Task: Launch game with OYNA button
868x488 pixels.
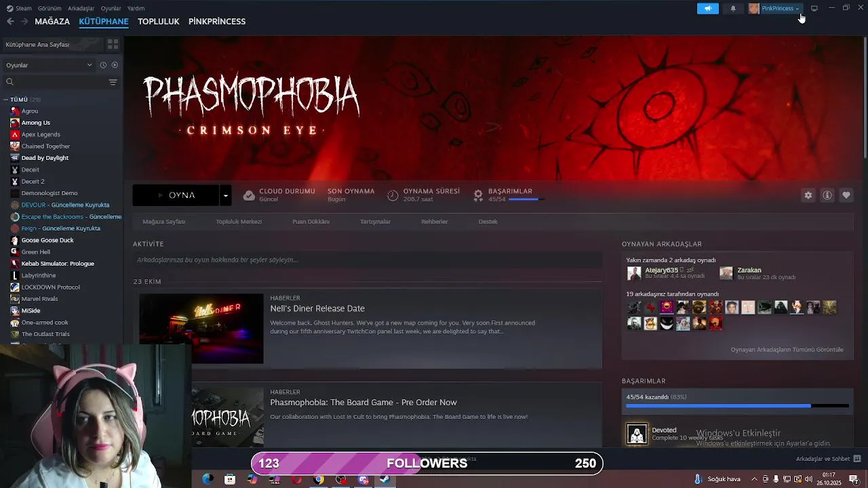Action: 176,195
